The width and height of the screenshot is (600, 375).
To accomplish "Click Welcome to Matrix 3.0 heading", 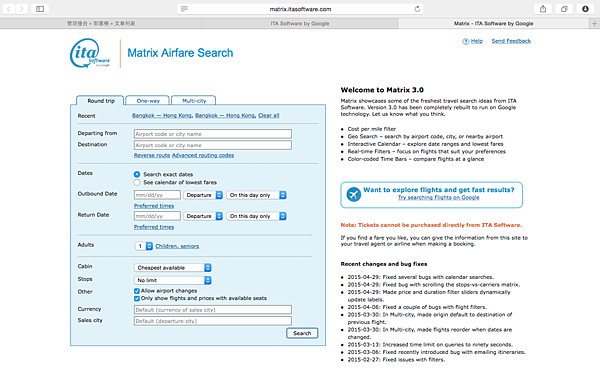I will coord(382,90).
